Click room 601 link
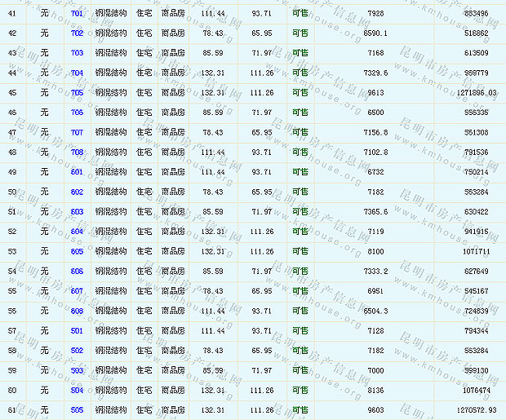506x420 pixels. click(x=77, y=172)
